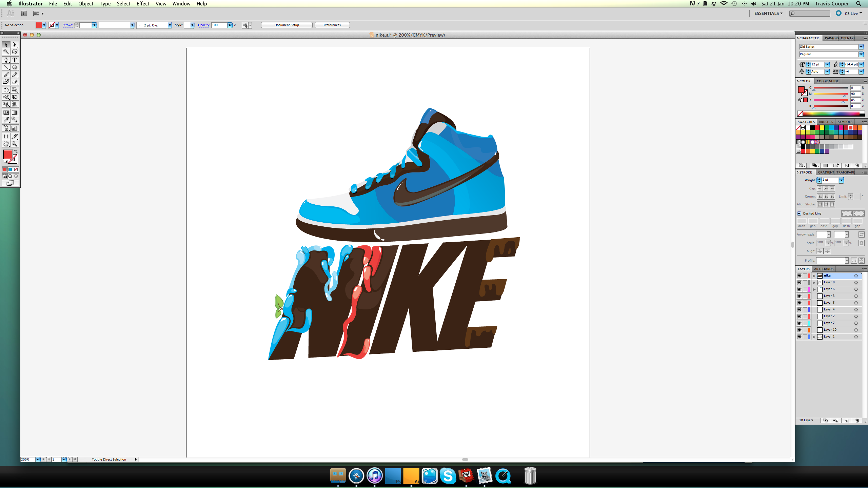Select the Free Transform tool

tap(15, 97)
